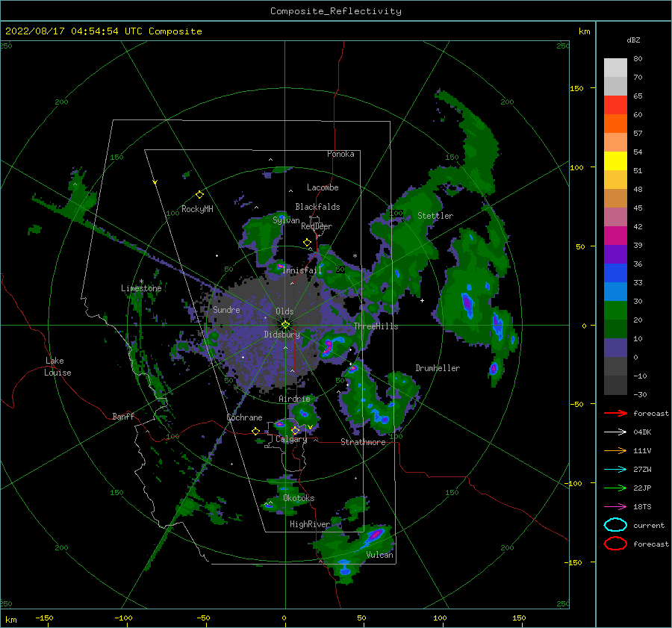Click the yellow diamond marker below RedDeer
The width and height of the screenshot is (672, 628).
(308, 243)
